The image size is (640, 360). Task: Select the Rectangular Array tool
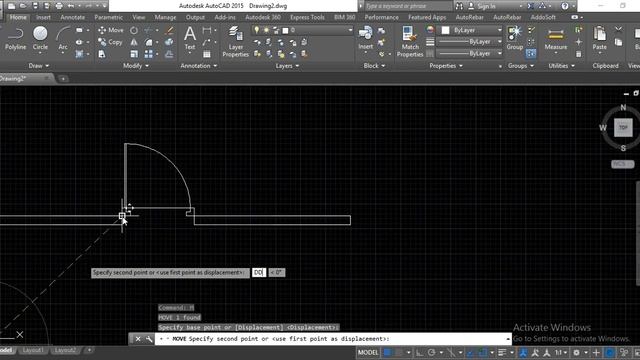pos(149,54)
